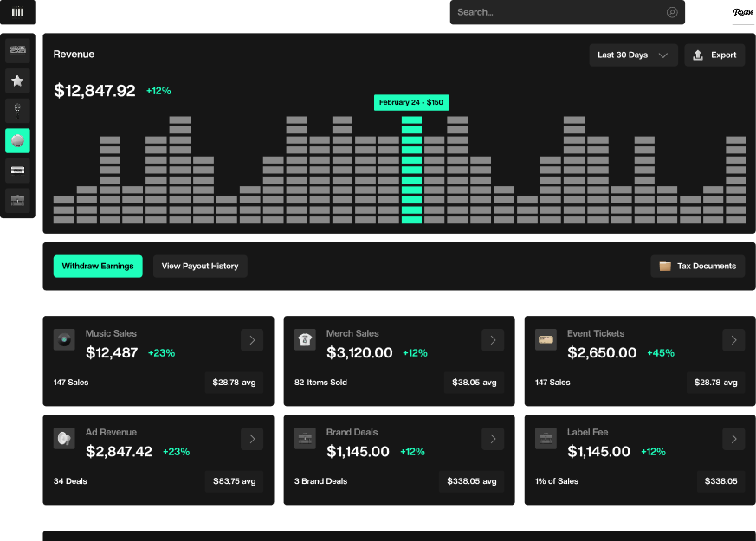Click the 82 Items Sold label
The image size is (756, 541).
tap(320, 383)
